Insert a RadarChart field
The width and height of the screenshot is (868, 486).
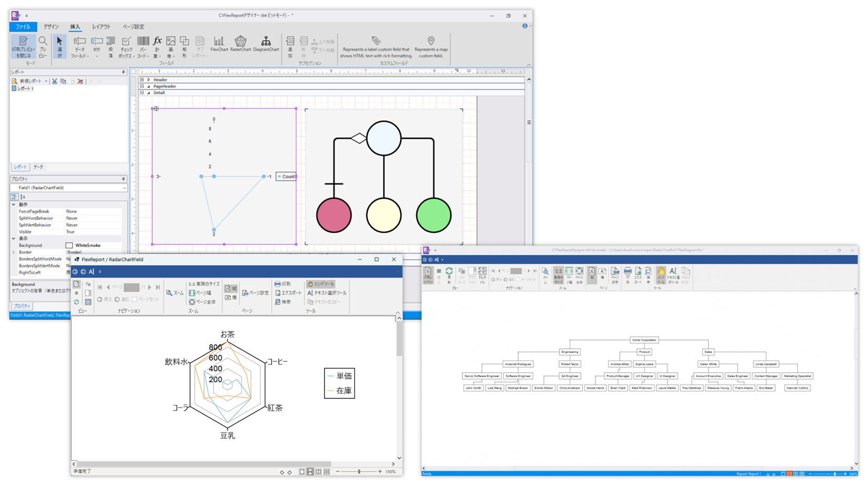(x=240, y=44)
